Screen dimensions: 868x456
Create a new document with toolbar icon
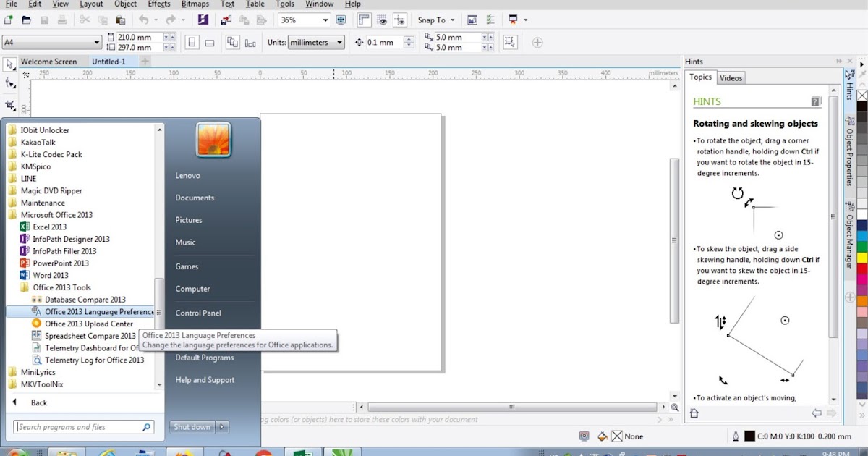point(8,20)
